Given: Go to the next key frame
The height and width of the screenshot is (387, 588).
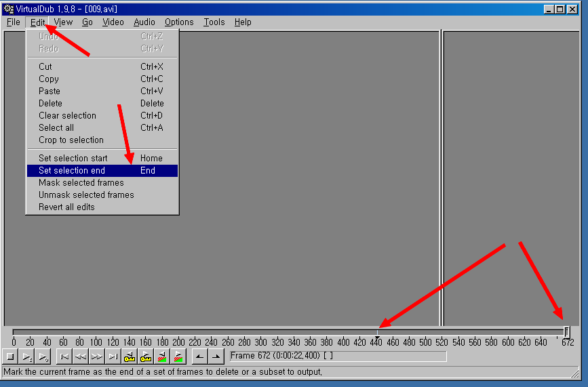Looking at the screenshot, I should click(x=146, y=357).
